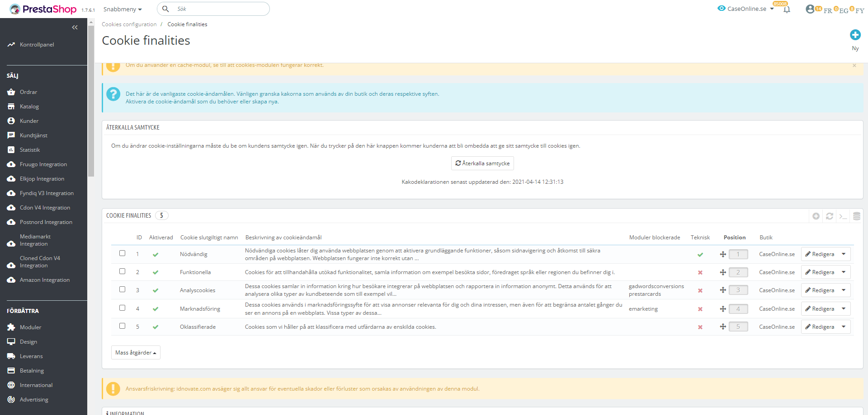Open Amazon Integration menu item

pos(45,280)
